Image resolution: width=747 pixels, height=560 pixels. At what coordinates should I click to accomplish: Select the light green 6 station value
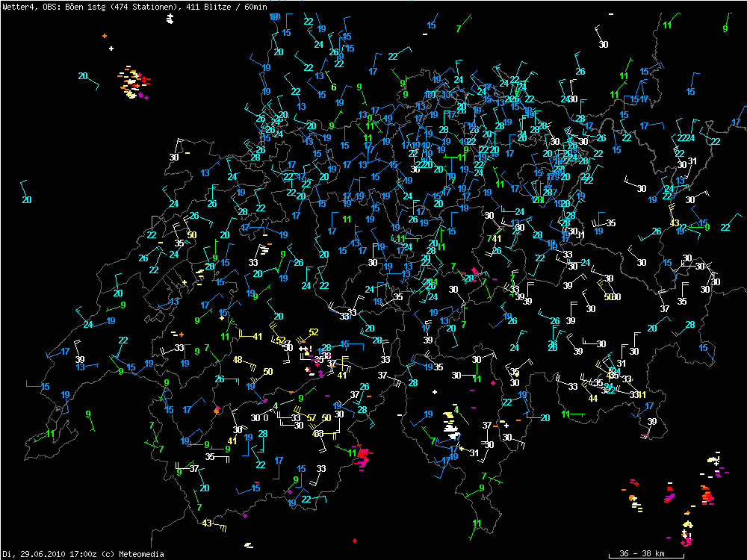[x=333, y=87]
